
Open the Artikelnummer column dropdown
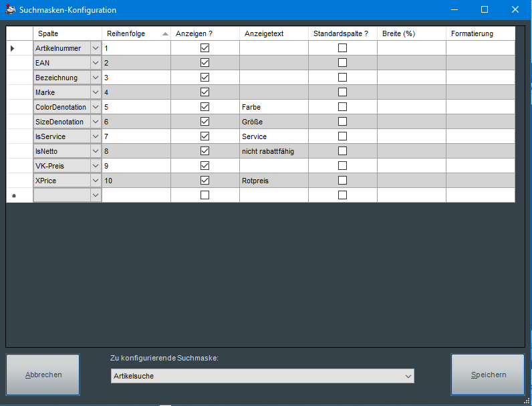95,48
